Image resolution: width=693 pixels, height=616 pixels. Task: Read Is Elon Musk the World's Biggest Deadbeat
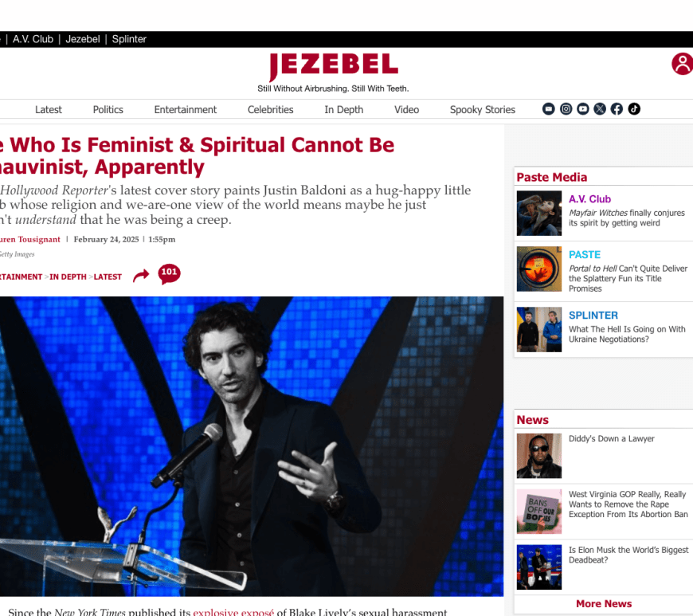[x=628, y=555]
